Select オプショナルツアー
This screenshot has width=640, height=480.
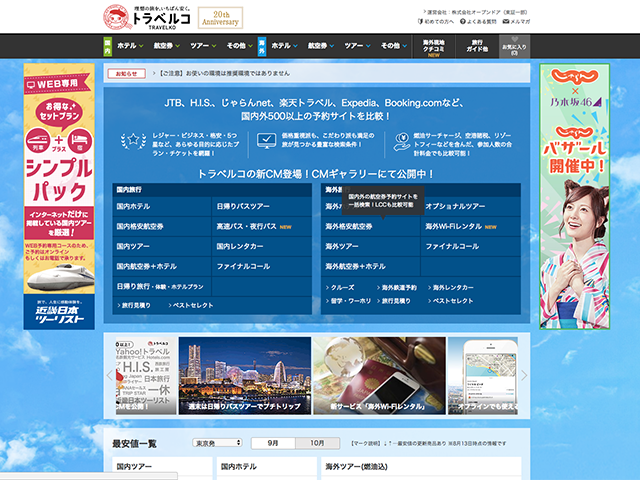[x=471, y=207]
